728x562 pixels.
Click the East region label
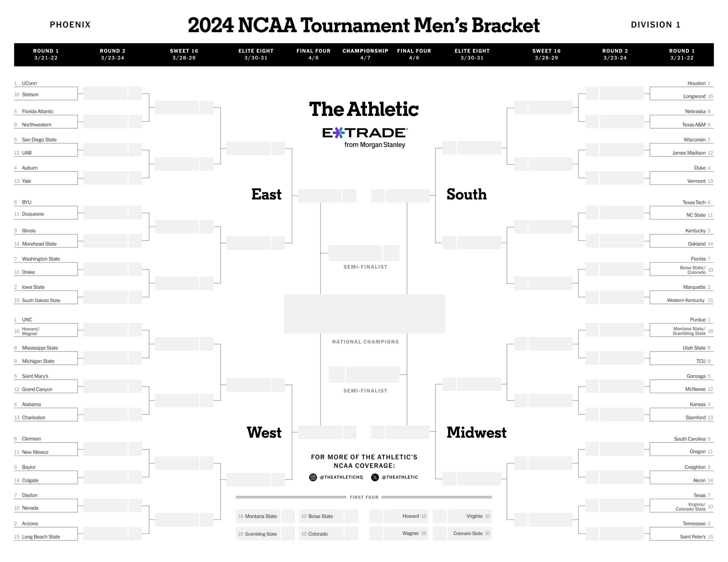(266, 194)
